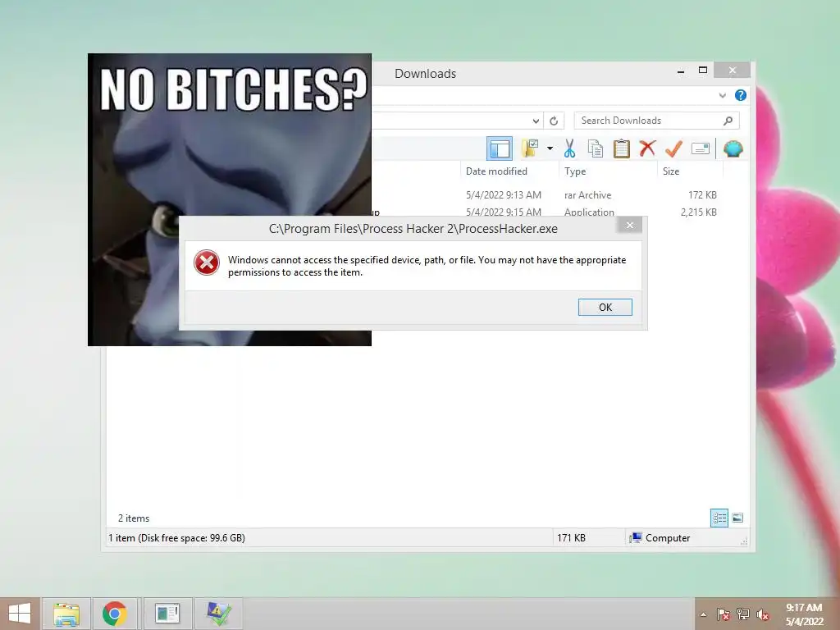Click the Copy pages icon
840x630 pixels.
[x=596, y=148]
